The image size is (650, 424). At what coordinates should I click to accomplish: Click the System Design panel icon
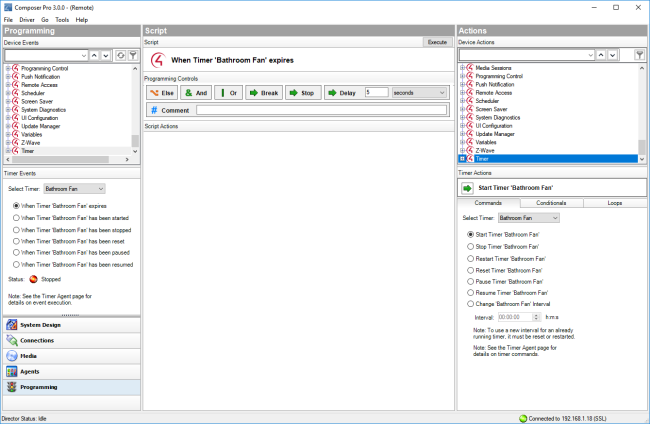(12, 325)
